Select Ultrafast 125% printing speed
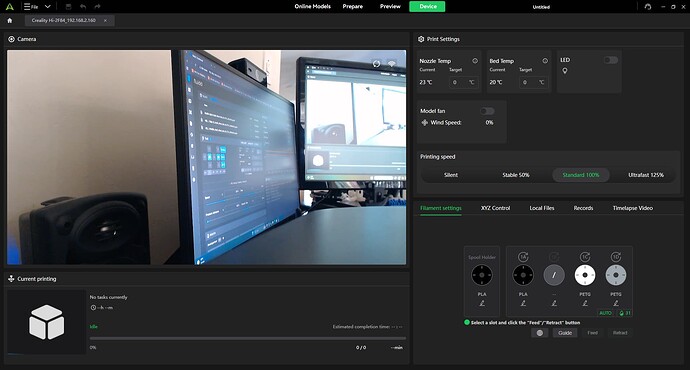The image size is (690, 370). tap(646, 175)
